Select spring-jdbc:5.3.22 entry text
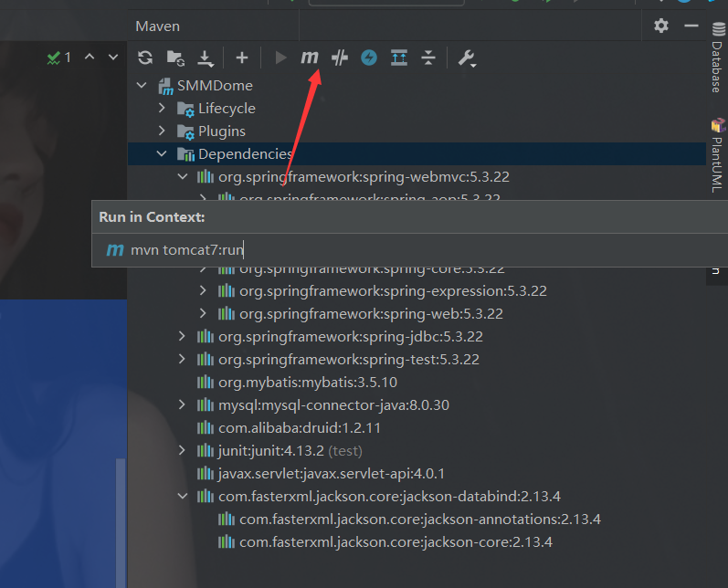This screenshot has width=728, height=588. tap(351, 337)
